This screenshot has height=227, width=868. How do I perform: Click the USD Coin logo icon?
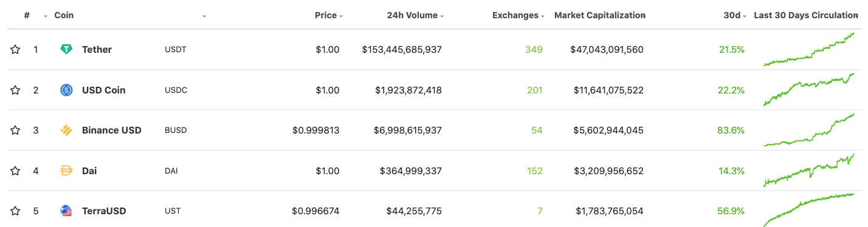click(66, 90)
